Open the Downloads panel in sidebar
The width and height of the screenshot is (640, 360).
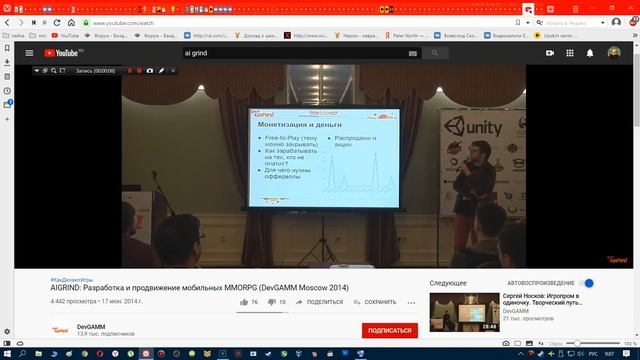(x=7, y=62)
